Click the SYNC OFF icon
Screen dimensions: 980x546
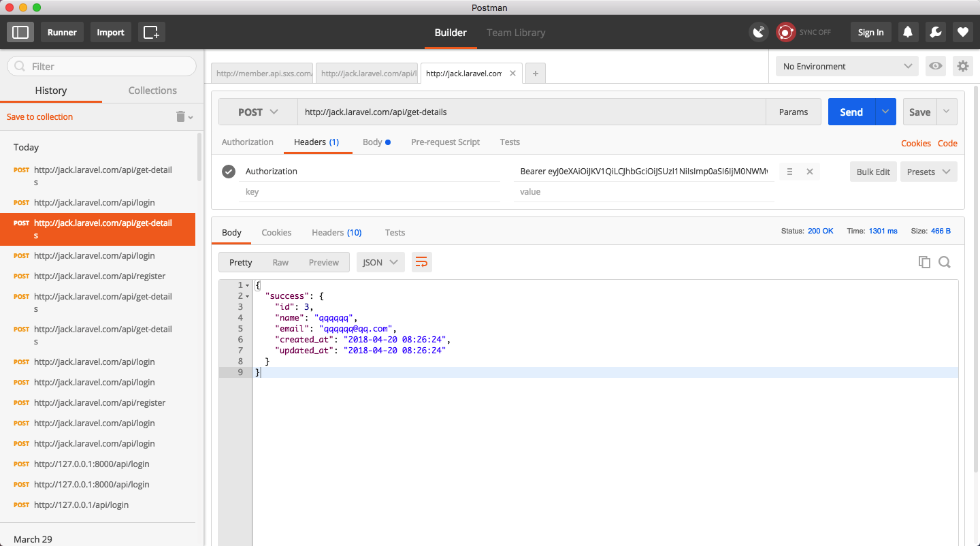786,32
